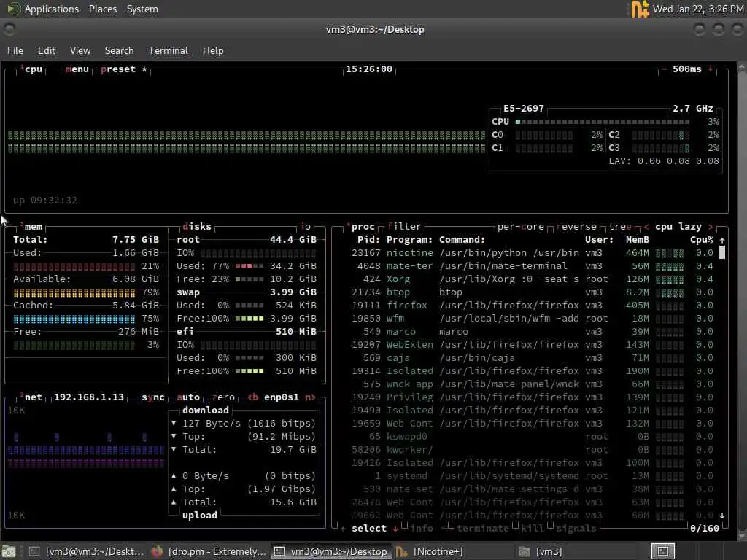747x560 pixels.
Task: Click the show desktop icon in bottom panel
Action: point(9,551)
